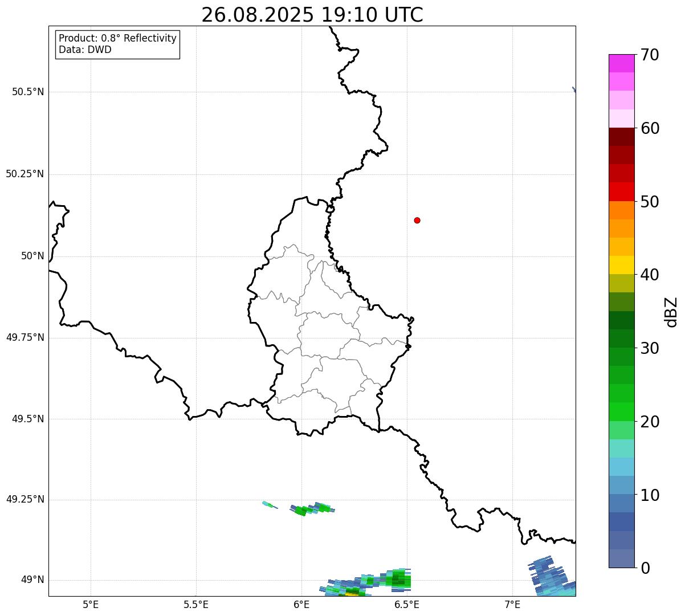Click the '5°E' longitude label
This screenshot has width=685, height=616.
point(91,604)
